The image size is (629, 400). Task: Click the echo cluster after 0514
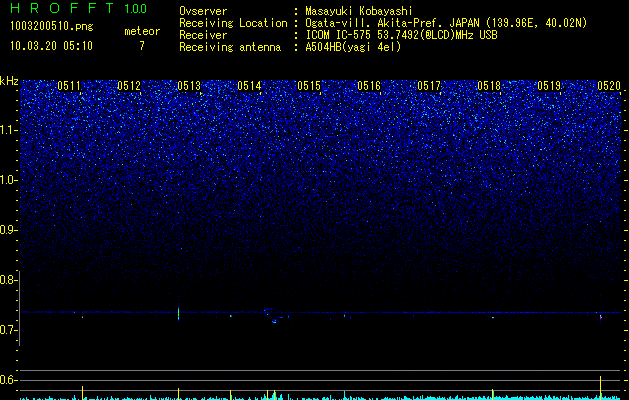coord(275,315)
